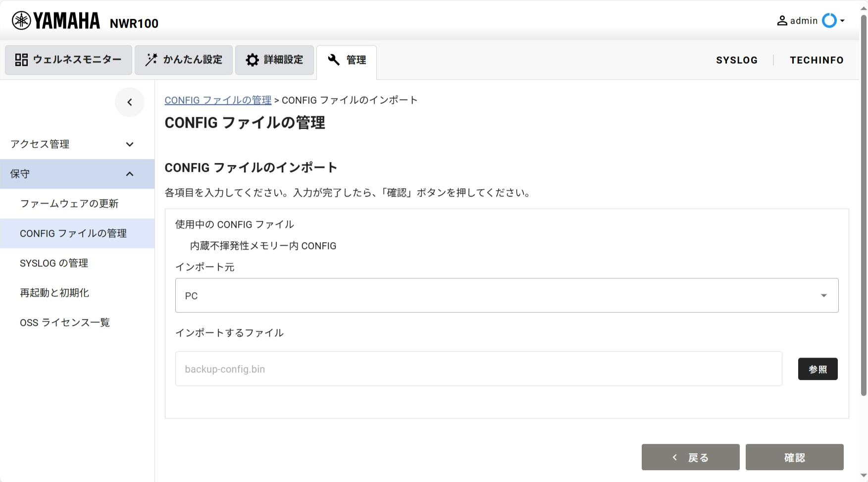
Task: Open the かんたん設定 wizard tab
Action: pos(184,60)
